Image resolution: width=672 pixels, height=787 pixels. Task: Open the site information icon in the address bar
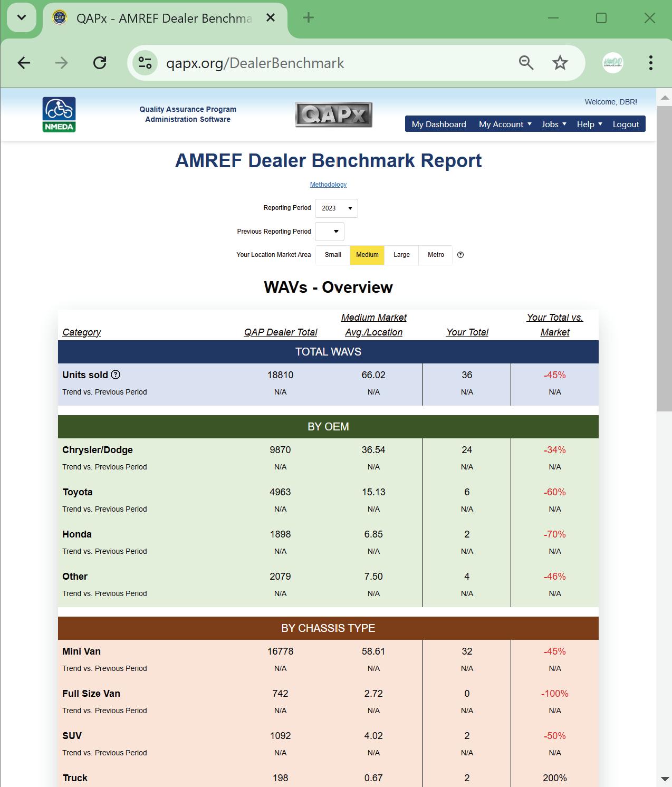(x=145, y=63)
